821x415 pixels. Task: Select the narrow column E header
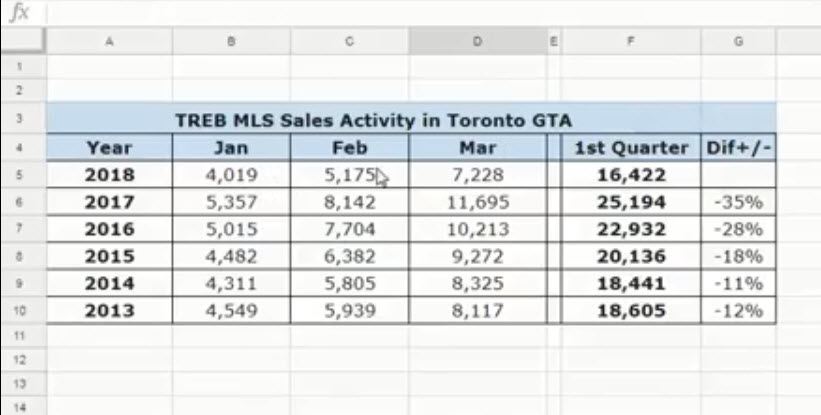coord(553,42)
